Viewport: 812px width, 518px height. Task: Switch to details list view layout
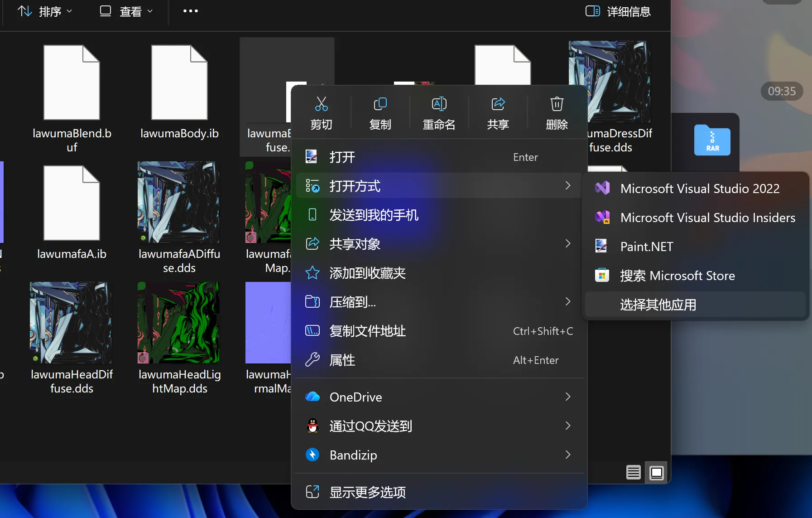(633, 473)
